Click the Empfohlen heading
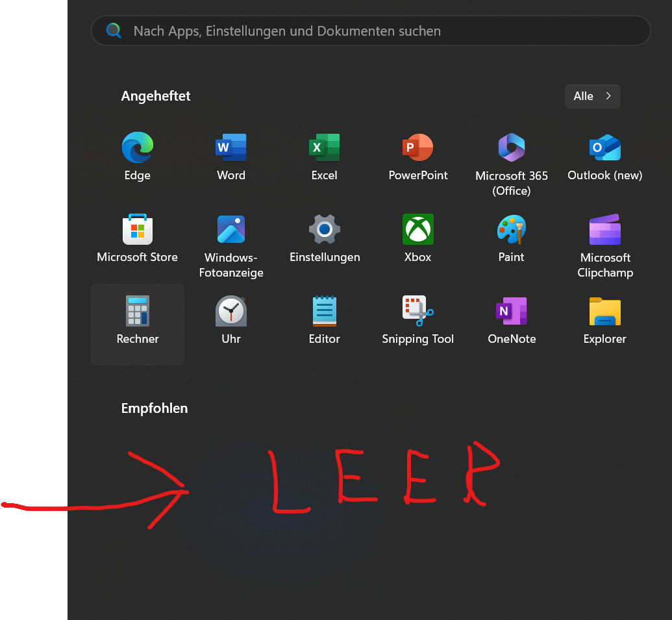 [x=155, y=408]
